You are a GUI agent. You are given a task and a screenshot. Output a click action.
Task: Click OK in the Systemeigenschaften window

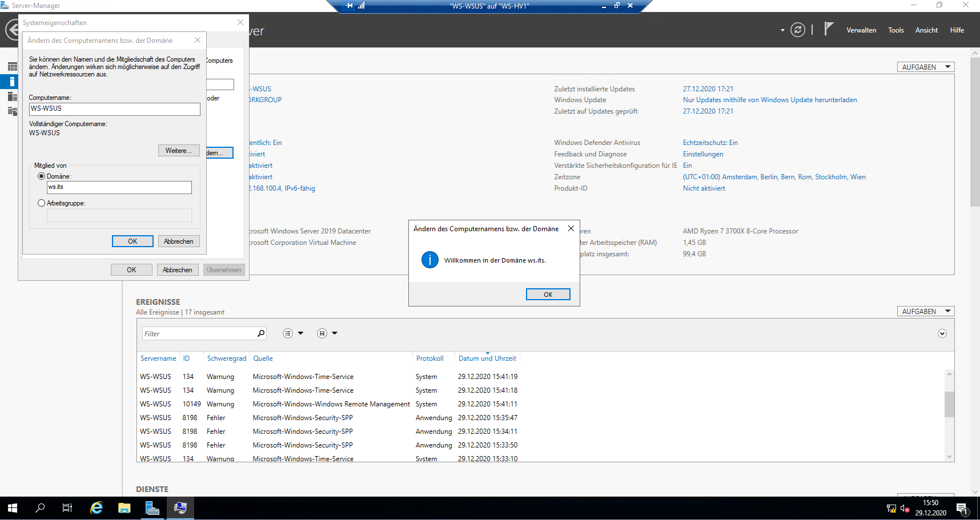131,270
